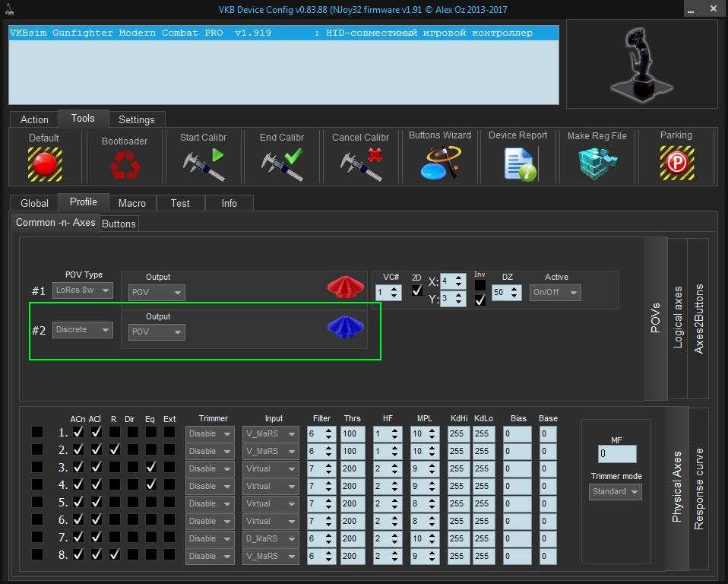
Task: Toggle axis 8 R checkbox
Action: tap(114, 554)
